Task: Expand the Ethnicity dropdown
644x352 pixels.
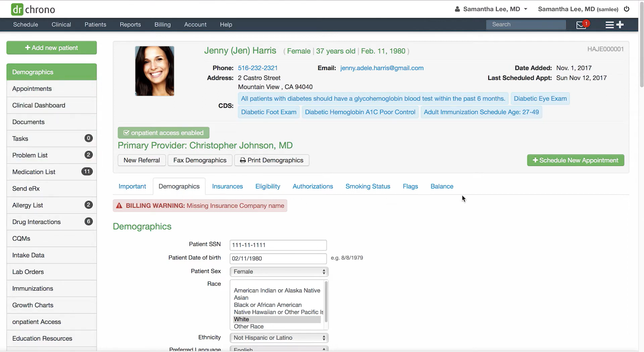Action: click(279, 338)
